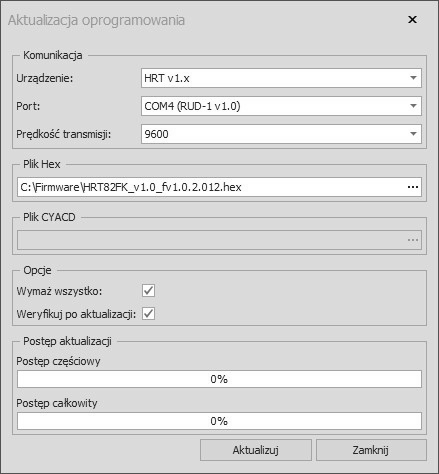Screen dimensions: 439x474
Task: Expand the Port dropdown arrow
Action: (413, 106)
